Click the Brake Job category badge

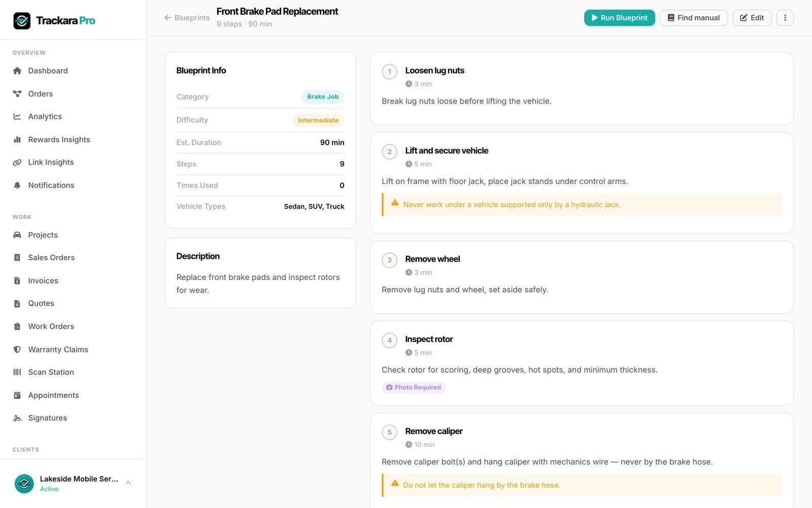(323, 97)
